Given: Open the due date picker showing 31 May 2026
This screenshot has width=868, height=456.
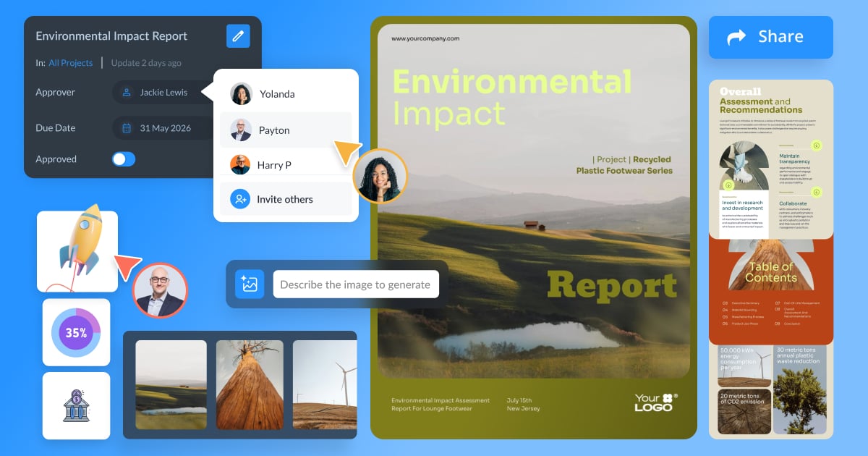Looking at the screenshot, I should coord(162,127).
